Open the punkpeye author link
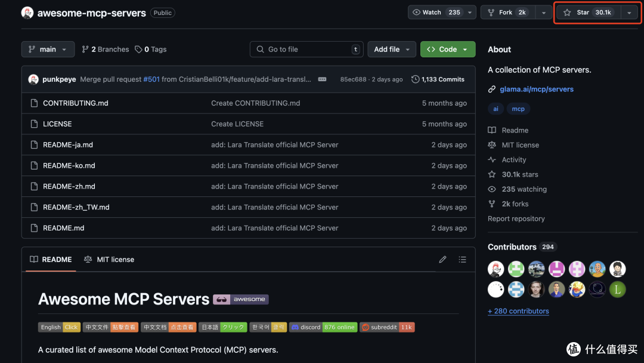 click(x=59, y=79)
